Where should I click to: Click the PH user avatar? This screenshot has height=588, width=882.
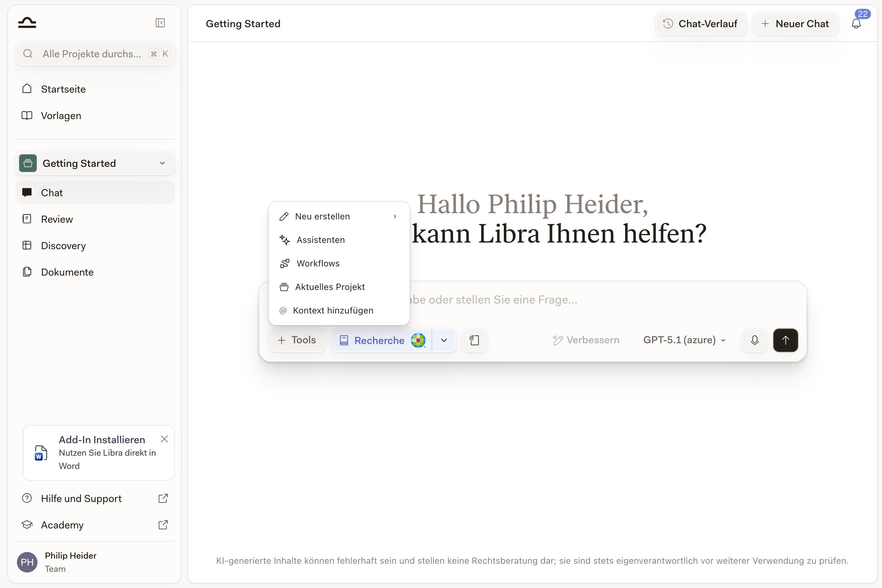point(27,562)
